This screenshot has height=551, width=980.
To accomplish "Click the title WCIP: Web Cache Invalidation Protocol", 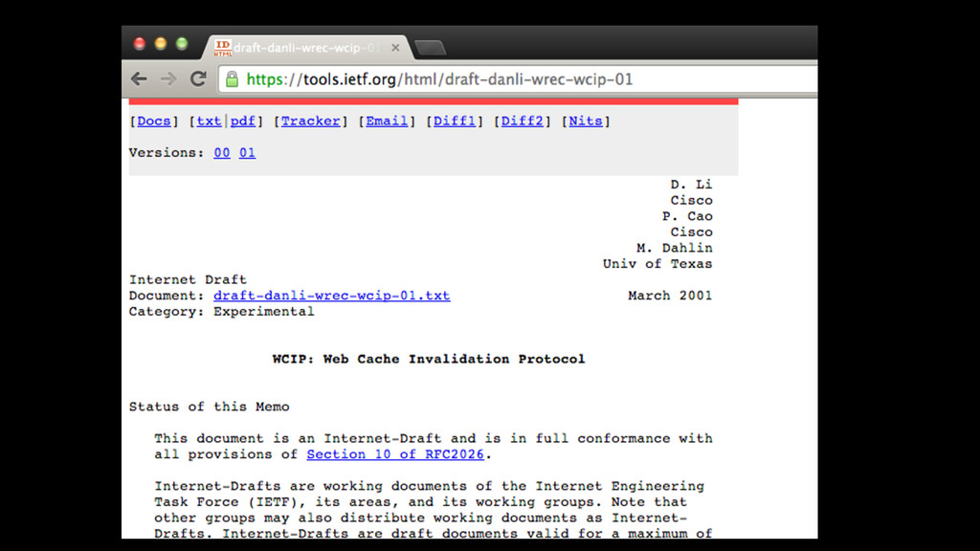I will (x=429, y=360).
